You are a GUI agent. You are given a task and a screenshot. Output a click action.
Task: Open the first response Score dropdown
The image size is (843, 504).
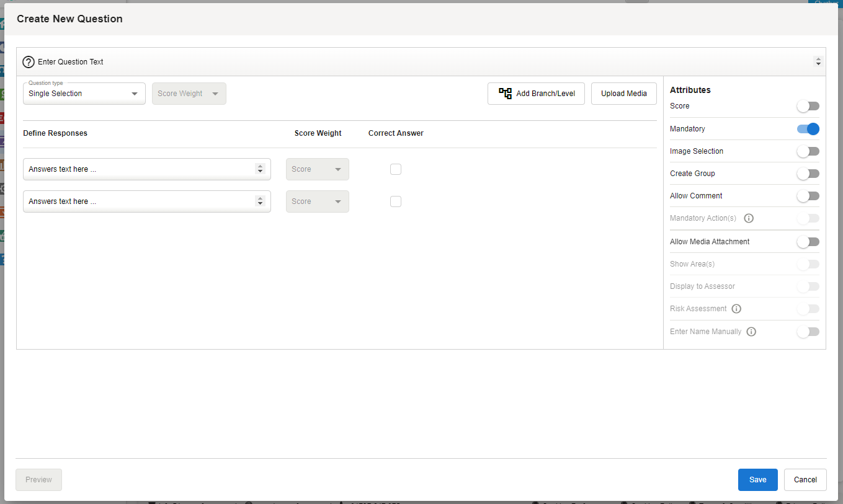tap(317, 169)
